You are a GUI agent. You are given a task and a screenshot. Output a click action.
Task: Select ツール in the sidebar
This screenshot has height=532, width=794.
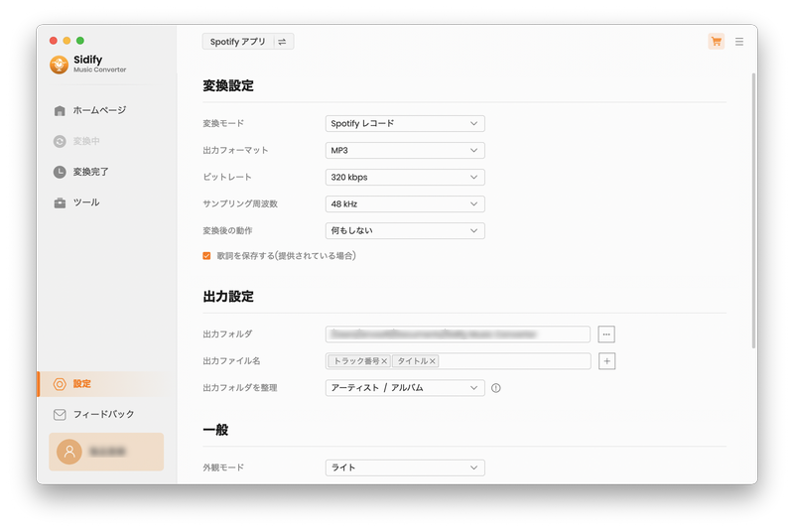point(85,202)
